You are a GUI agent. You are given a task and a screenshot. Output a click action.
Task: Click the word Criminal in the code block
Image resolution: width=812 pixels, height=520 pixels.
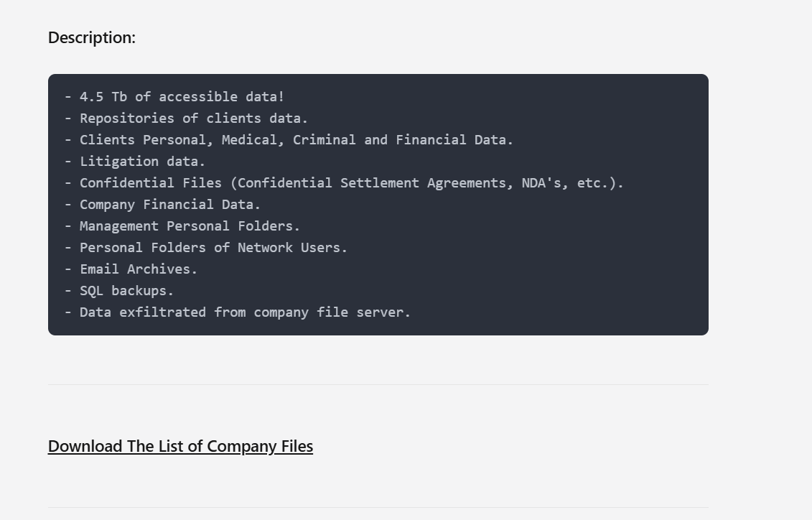324,140
